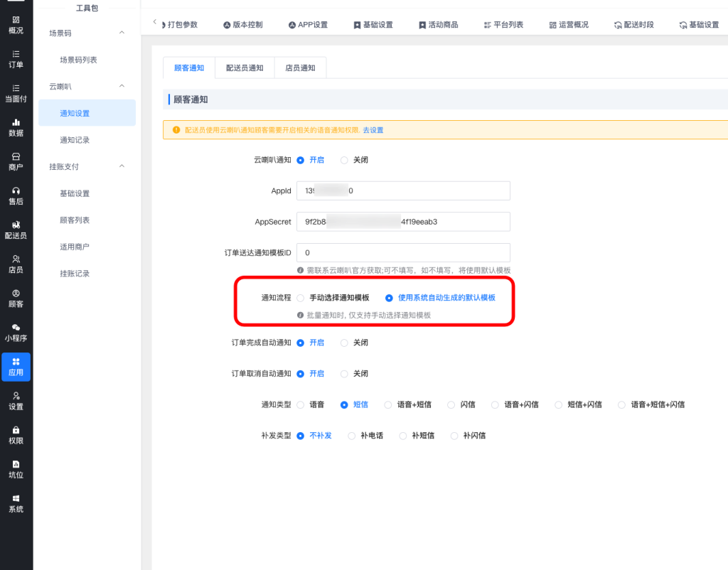Viewport: 728px width, 570px height.
Task: Switch to the 配送员通知 tab
Action: point(245,68)
